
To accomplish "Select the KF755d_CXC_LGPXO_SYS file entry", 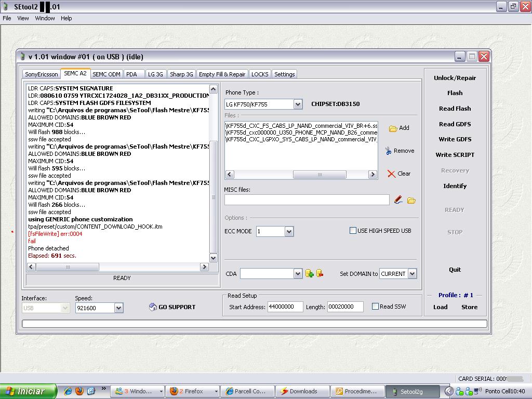I will (301, 139).
